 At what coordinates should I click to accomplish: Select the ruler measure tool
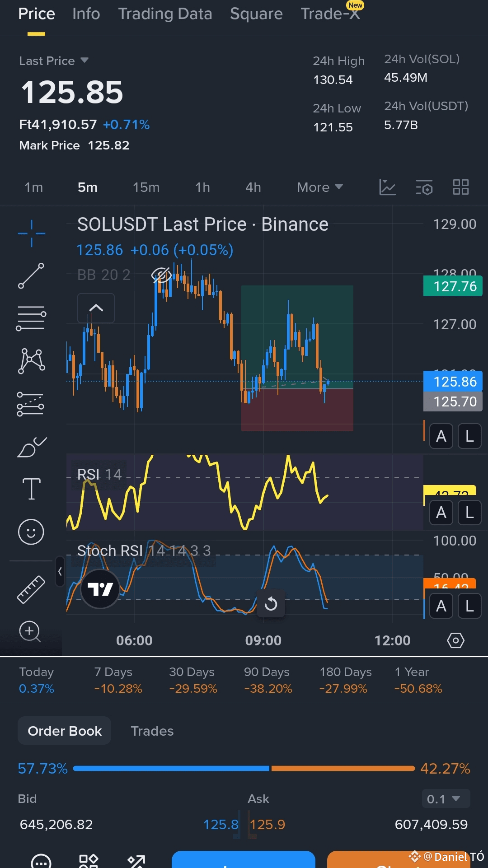(x=31, y=589)
